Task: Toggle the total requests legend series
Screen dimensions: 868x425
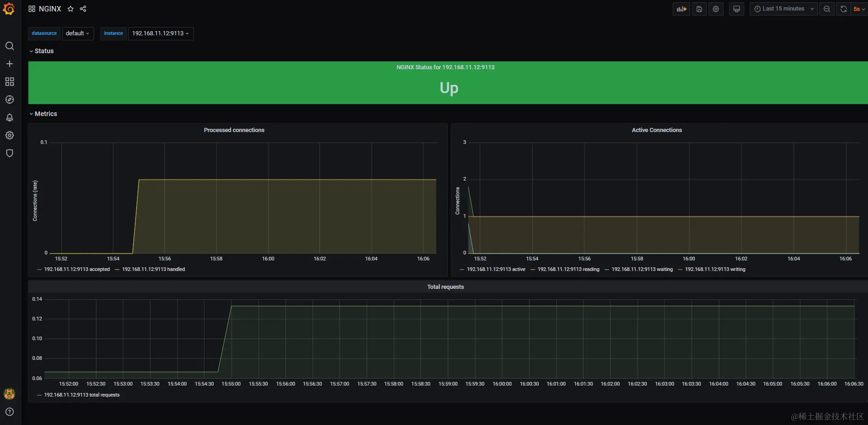Action: [82, 395]
